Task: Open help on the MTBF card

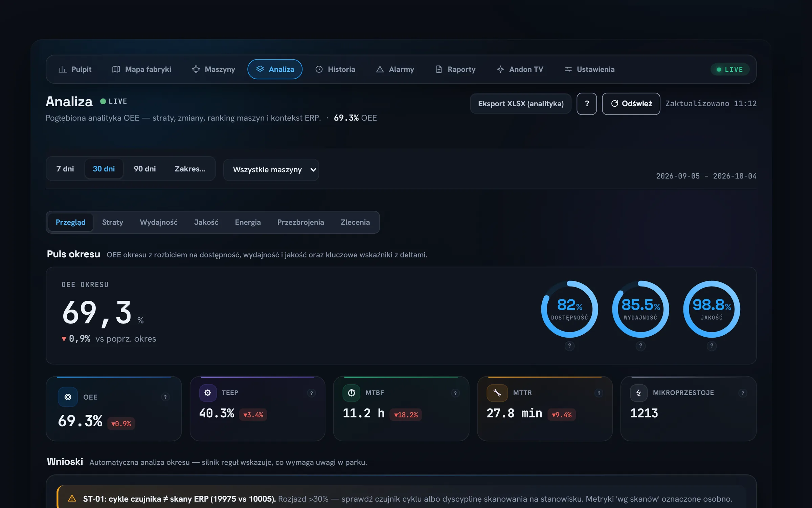Action: click(x=455, y=393)
